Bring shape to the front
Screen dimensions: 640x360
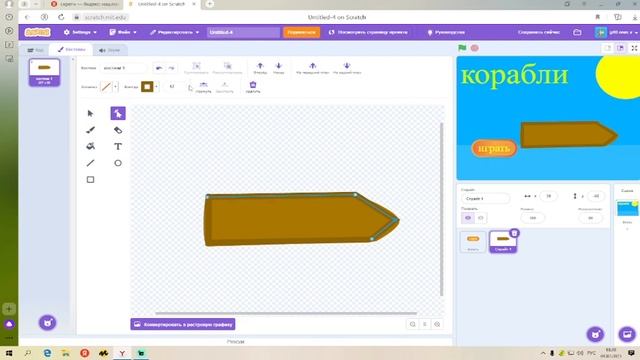click(x=313, y=68)
